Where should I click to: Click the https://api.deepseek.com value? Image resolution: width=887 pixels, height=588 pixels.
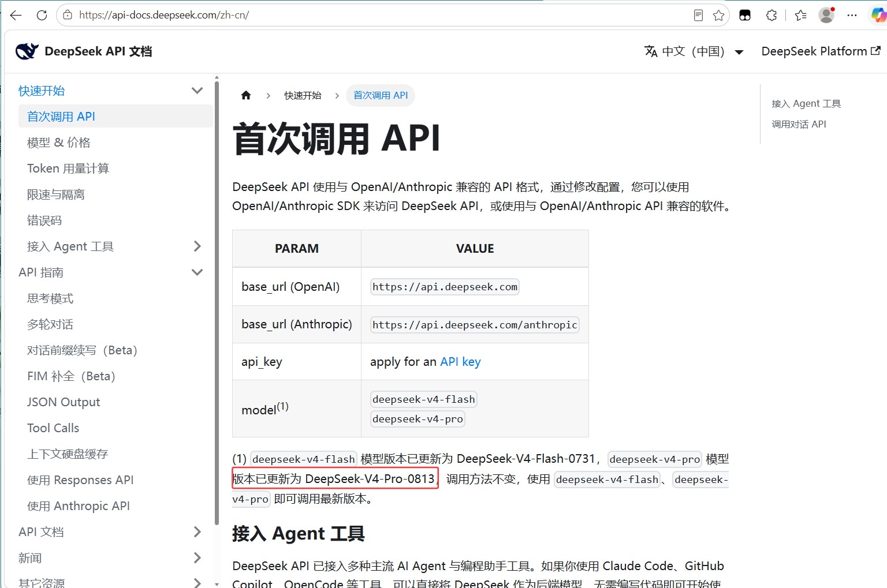(x=445, y=287)
